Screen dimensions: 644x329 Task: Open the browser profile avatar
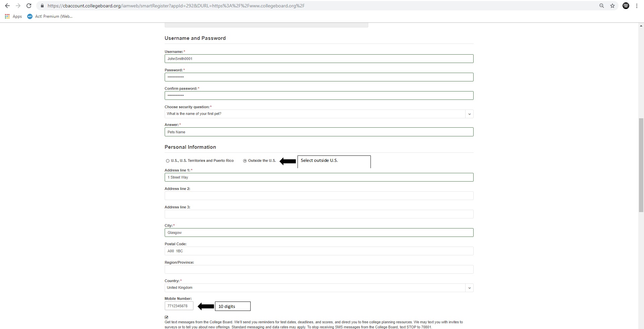pos(626,6)
